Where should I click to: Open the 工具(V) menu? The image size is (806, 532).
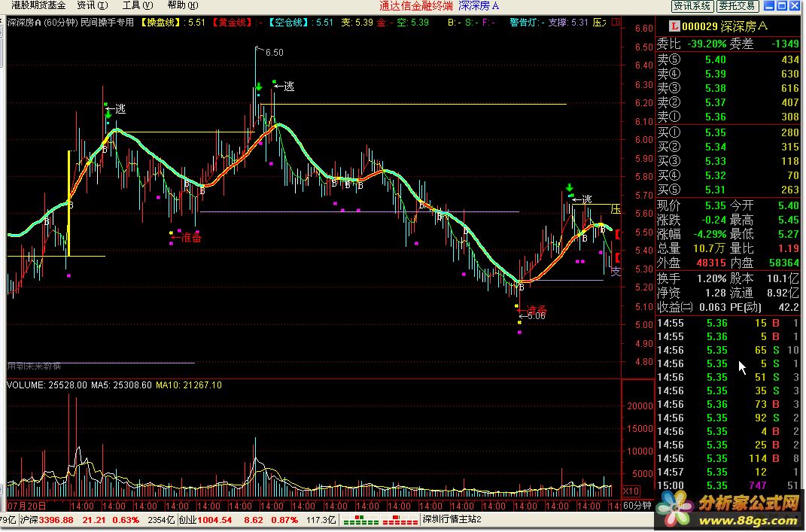[138, 6]
